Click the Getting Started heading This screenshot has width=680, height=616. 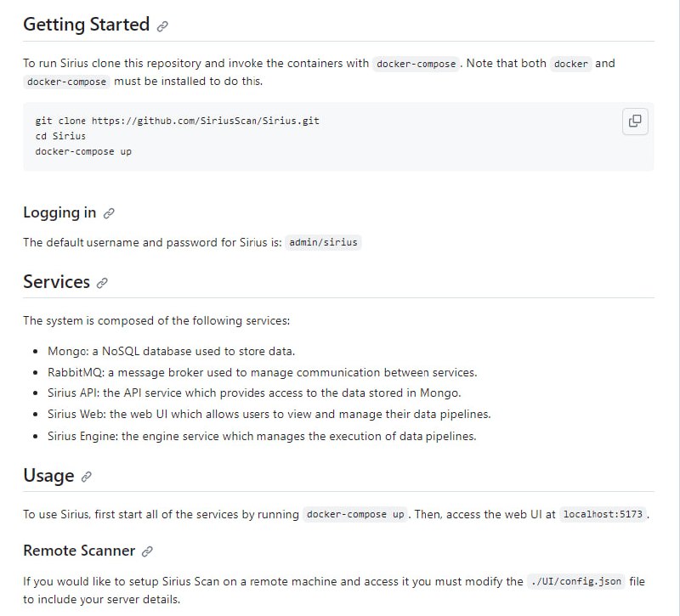tap(86, 25)
